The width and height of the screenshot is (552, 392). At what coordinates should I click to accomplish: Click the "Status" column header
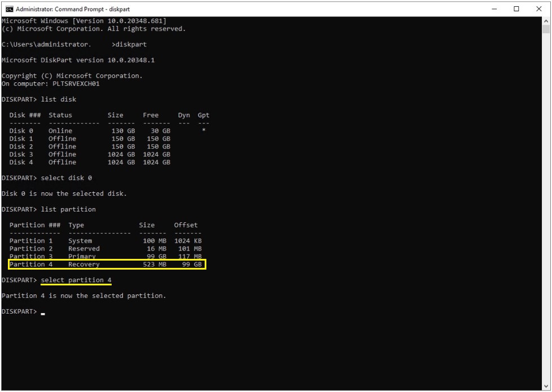pyautogui.click(x=60, y=115)
